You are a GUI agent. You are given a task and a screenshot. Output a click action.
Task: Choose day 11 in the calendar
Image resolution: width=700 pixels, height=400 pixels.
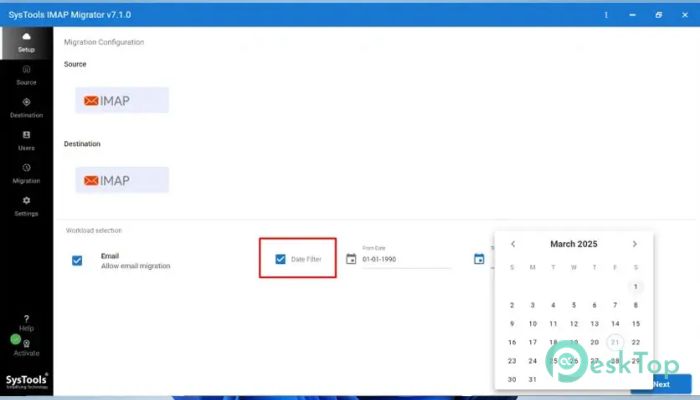[x=553, y=324]
